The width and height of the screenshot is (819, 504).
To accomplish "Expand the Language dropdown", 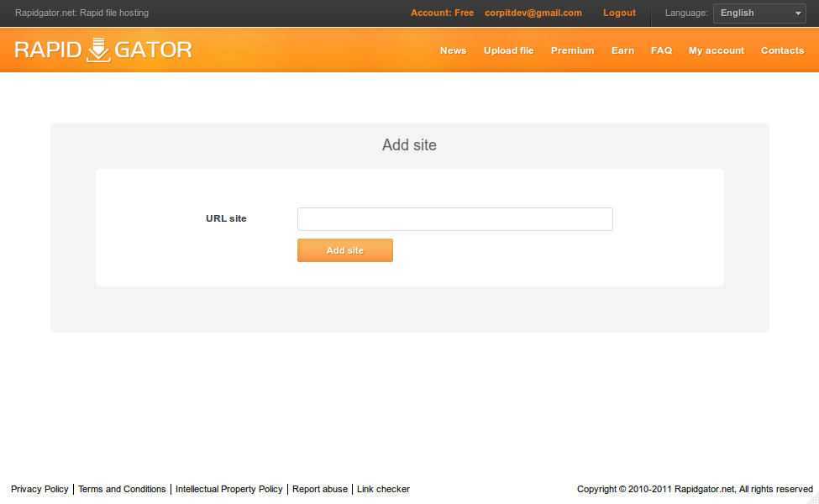I will pos(759,13).
